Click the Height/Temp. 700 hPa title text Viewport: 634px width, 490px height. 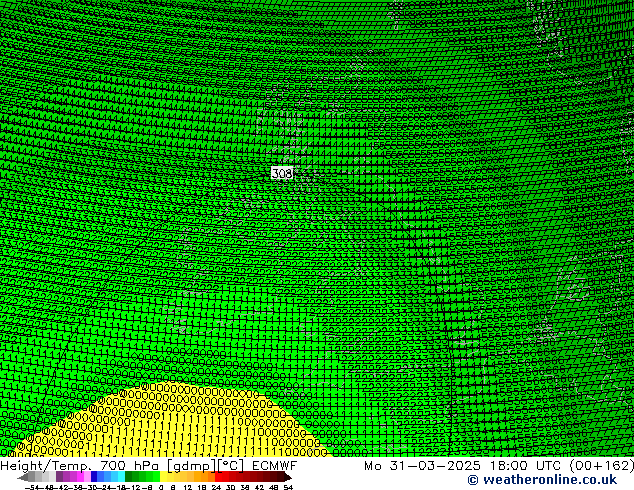click(x=80, y=466)
